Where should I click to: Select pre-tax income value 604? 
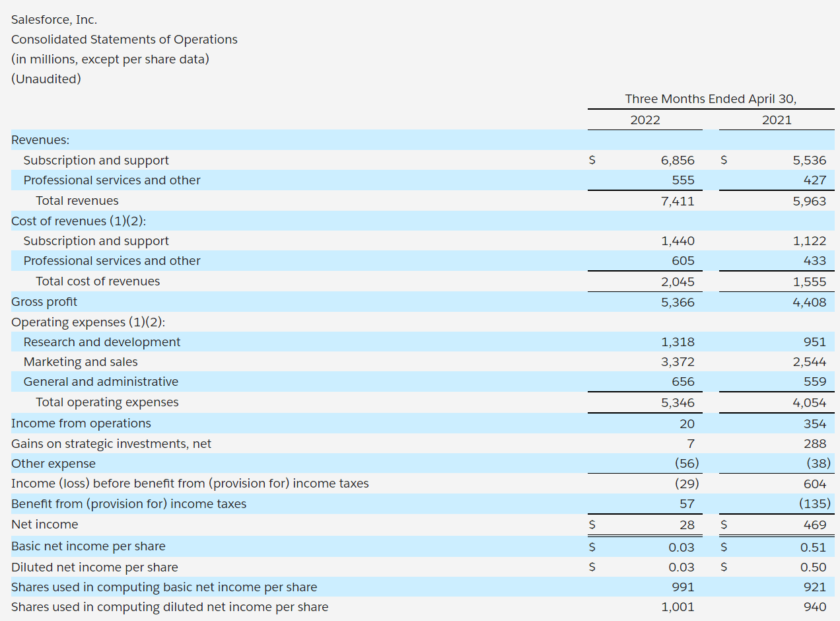(x=815, y=484)
